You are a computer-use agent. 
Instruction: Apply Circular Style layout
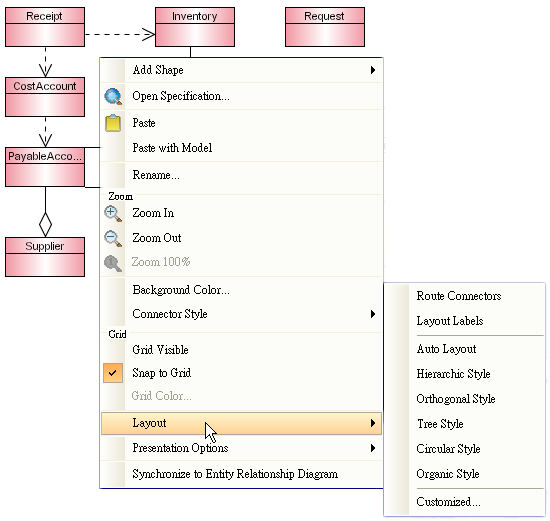point(465,449)
